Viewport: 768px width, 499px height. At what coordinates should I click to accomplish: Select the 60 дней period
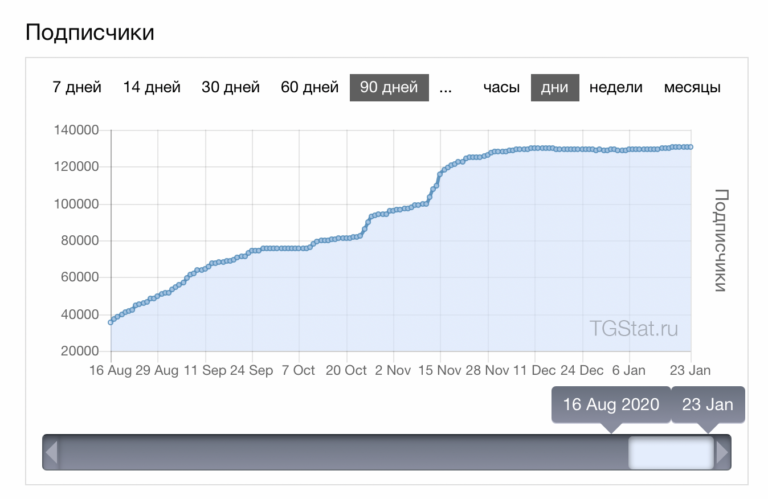[309, 87]
